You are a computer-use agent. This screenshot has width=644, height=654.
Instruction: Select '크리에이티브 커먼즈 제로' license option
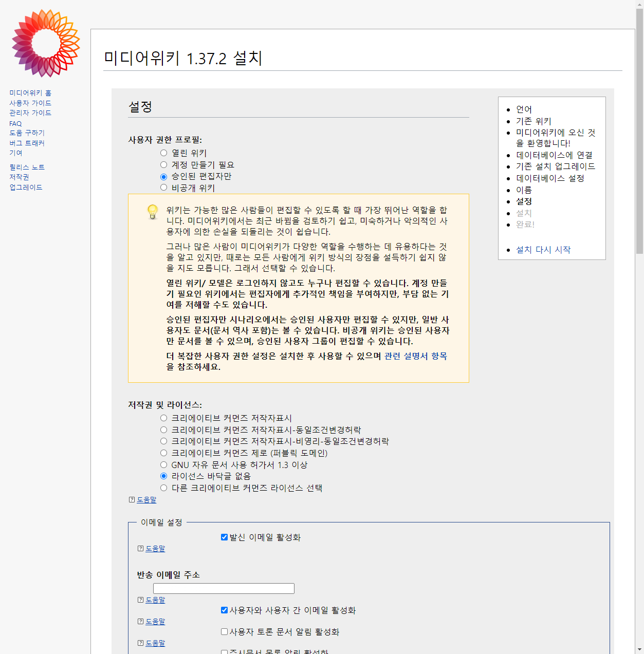pyautogui.click(x=163, y=453)
